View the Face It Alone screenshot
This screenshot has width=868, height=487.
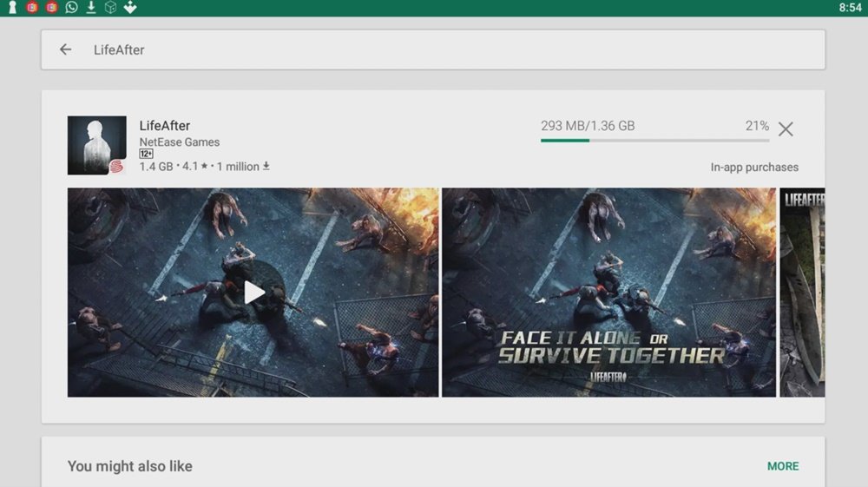coord(609,293)
